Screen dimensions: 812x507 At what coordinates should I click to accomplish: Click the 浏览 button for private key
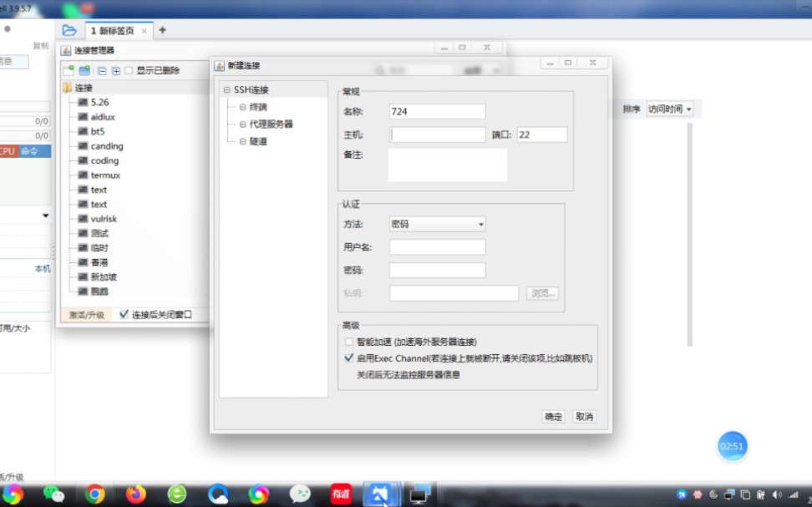click(x=544, y=293)
